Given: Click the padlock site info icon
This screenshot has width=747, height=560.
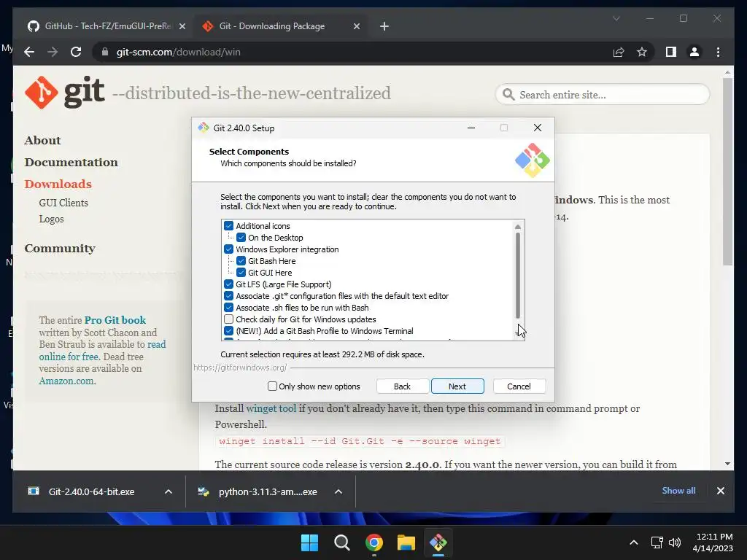Looking at the screenshot, I should coord(105,52).
